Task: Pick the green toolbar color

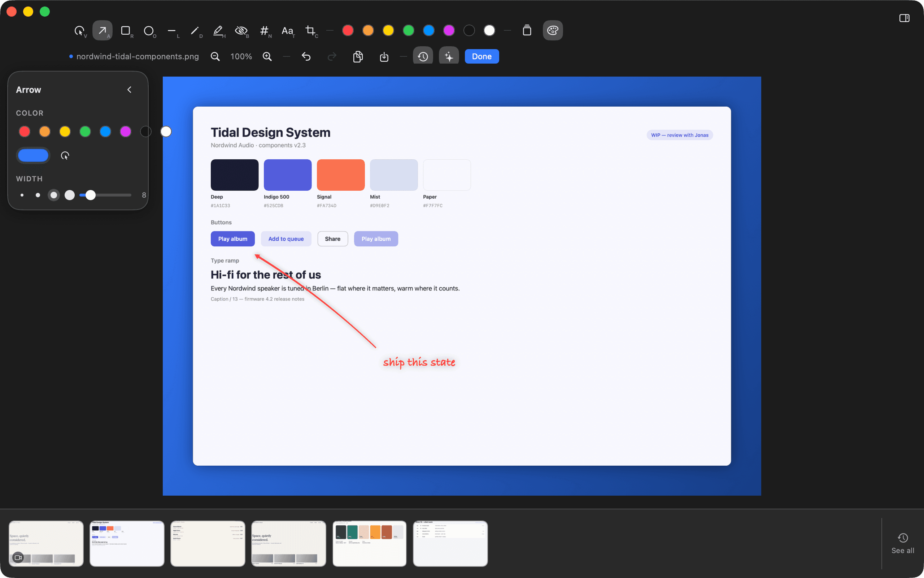Action: (409, 31)
